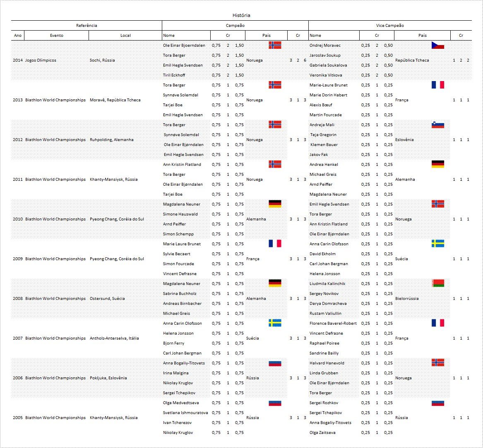This screenshot has height=448, width=483.
Task: Click the Belarus flag in the 2008 row
Action: pos(438,283)
